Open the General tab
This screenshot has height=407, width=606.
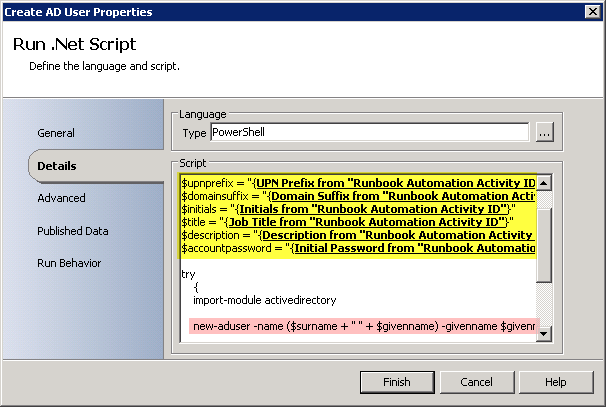pyautogui.click(x=56, y=133)
